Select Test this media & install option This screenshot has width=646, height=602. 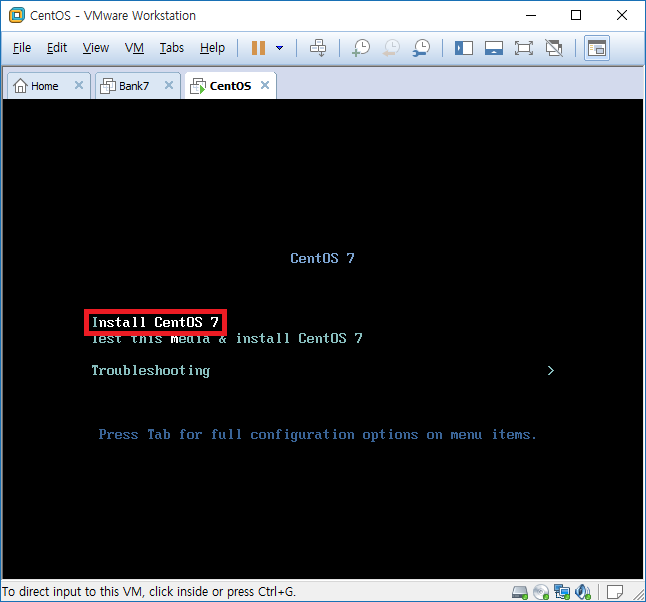(x=227, y=339)
